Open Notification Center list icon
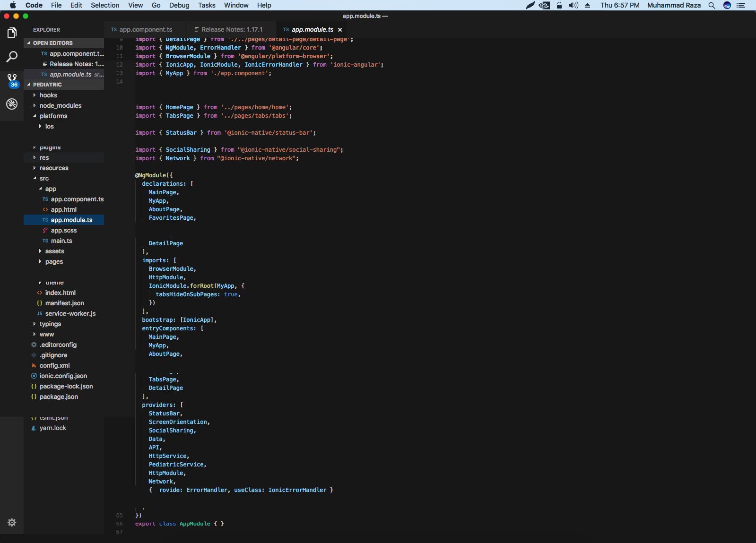Image resolution: width=756 pixels, height=543 pixels. [741, 5]
